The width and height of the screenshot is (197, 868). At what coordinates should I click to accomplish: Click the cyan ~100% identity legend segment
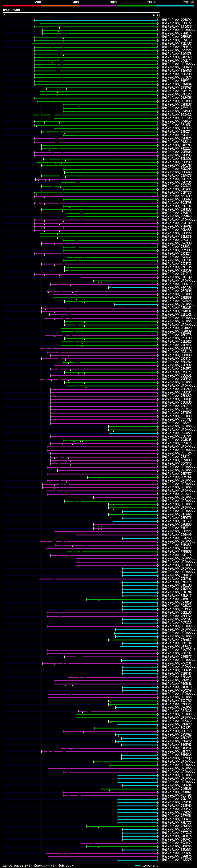pyautogui.click(x=175, y=6)
